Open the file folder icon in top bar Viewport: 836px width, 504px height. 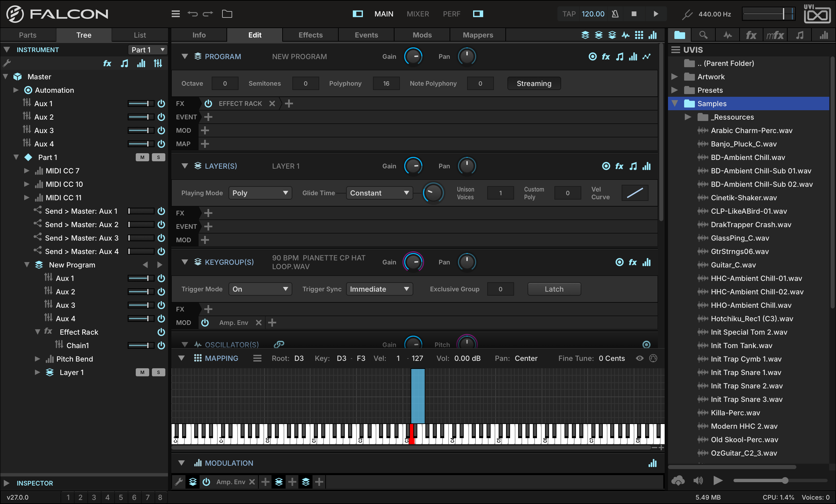(227, 14)
